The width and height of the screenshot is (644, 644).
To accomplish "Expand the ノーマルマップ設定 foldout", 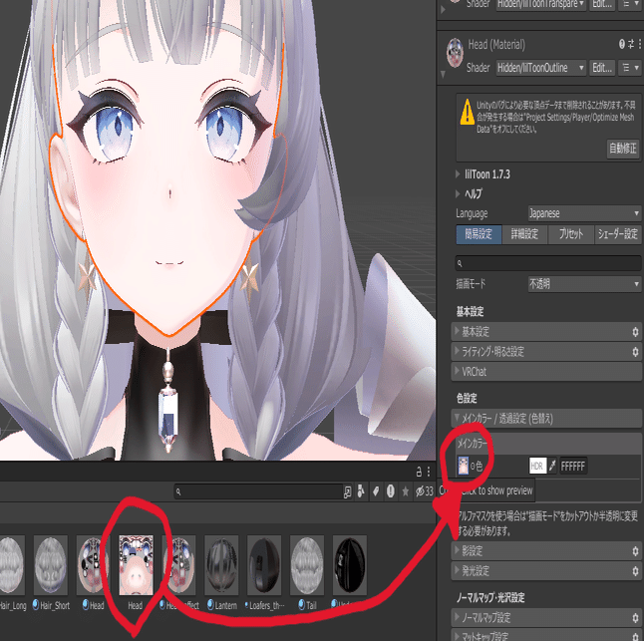I will pos(457,616).
